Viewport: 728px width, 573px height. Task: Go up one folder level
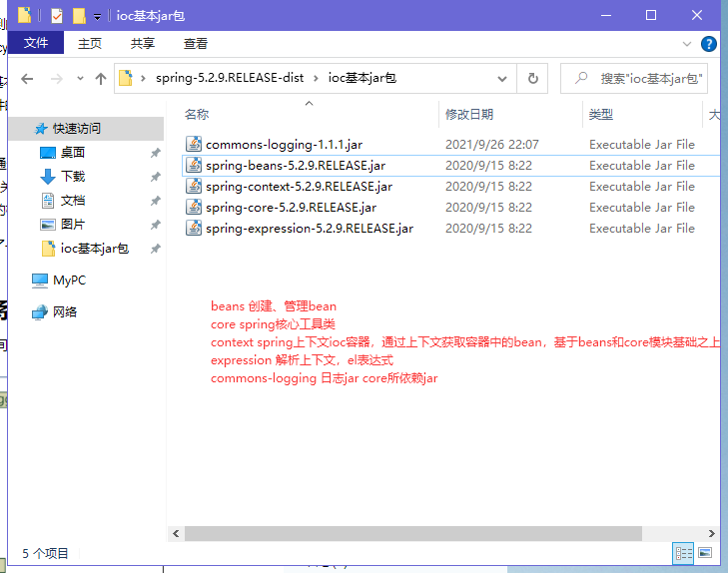[101, 79]
